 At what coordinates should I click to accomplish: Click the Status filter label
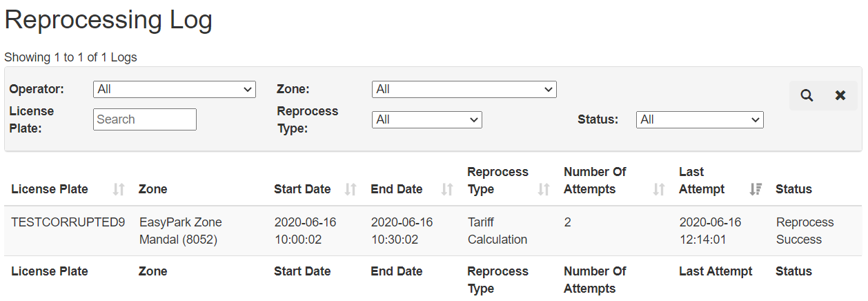[598, 119]
